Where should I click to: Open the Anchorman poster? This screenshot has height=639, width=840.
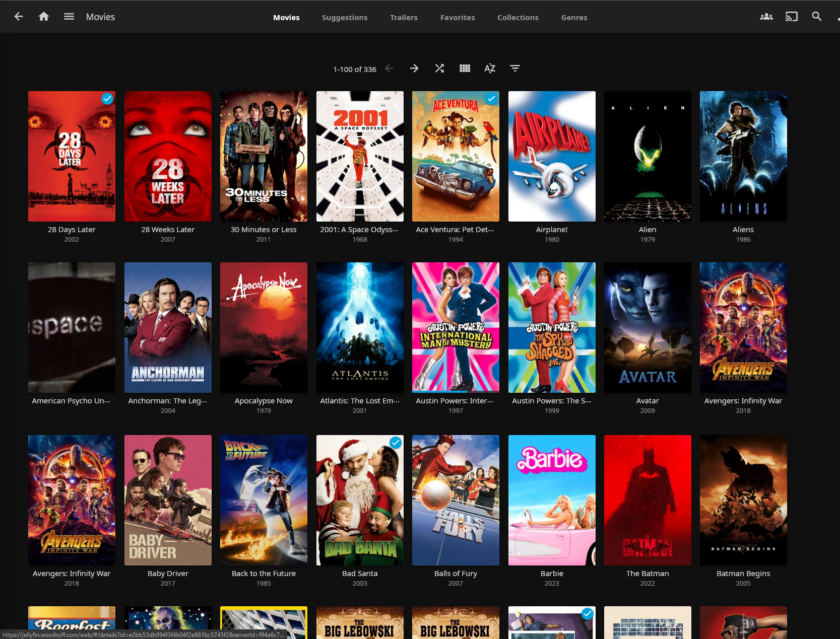(168, 327)
